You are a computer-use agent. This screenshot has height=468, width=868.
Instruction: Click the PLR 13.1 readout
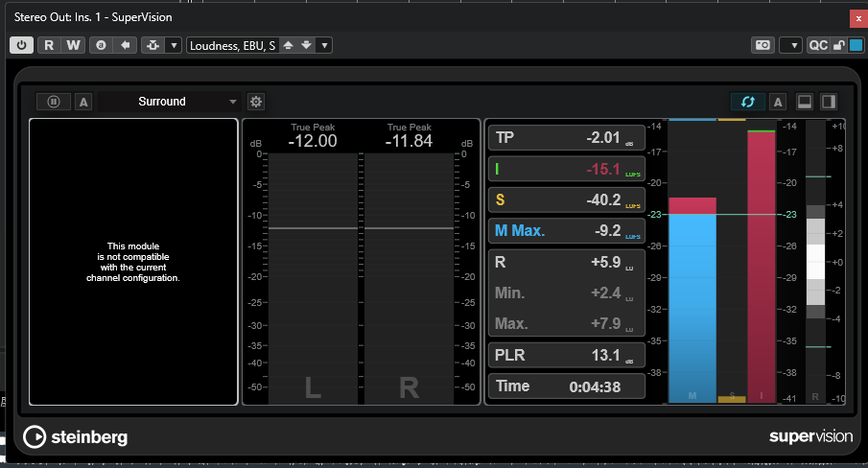pos(567,355)
